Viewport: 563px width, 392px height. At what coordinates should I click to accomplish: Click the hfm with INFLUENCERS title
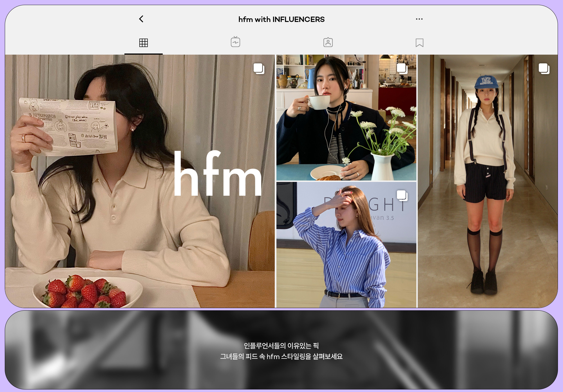281,19
